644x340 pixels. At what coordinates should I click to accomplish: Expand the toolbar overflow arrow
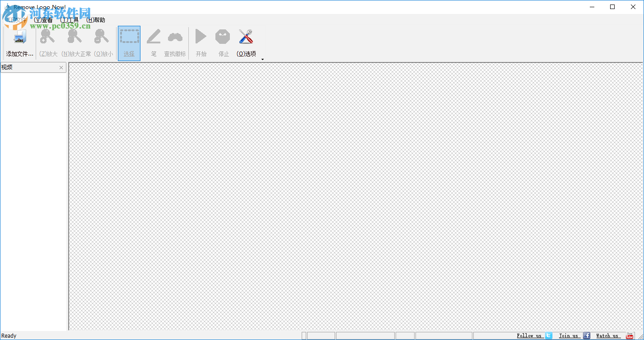262,59
